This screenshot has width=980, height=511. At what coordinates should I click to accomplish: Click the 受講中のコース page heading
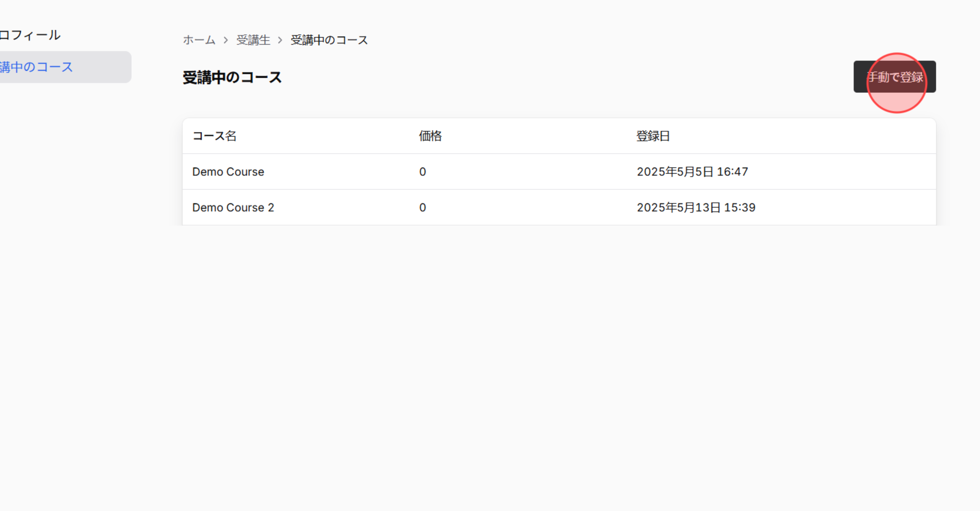point(232,77)
